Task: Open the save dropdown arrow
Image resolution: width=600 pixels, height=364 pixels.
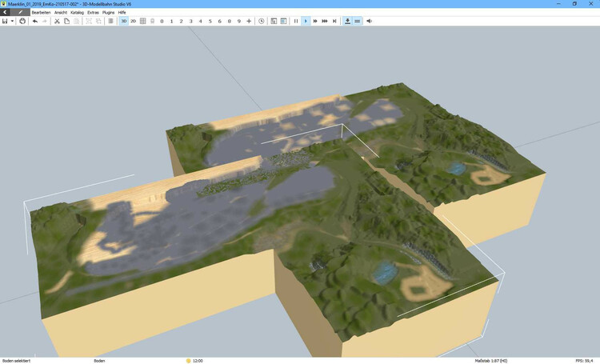Action: point(12,21)
